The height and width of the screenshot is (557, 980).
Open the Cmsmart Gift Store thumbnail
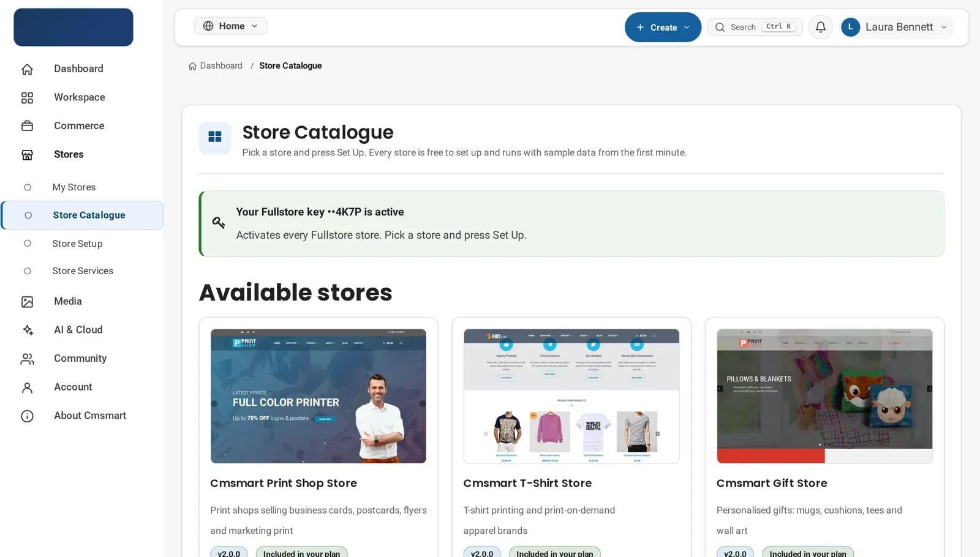pyautogui.click(x=824, y=396)
